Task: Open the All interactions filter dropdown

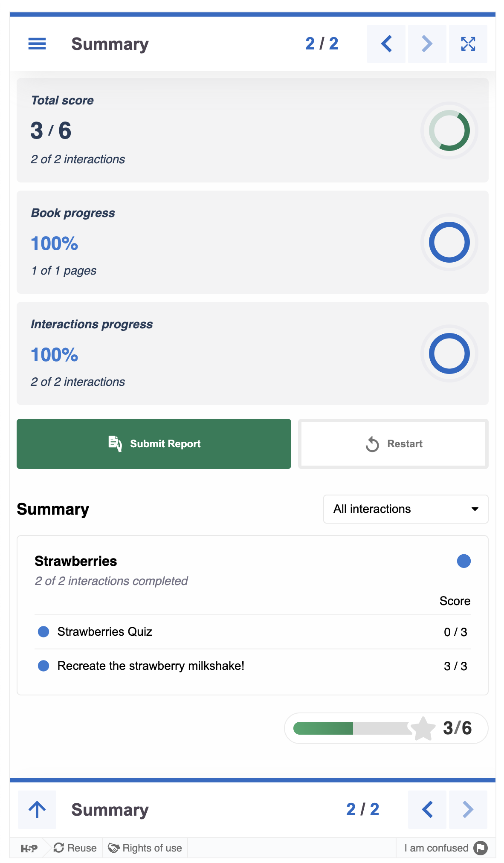Action: (x=406, y=509)
